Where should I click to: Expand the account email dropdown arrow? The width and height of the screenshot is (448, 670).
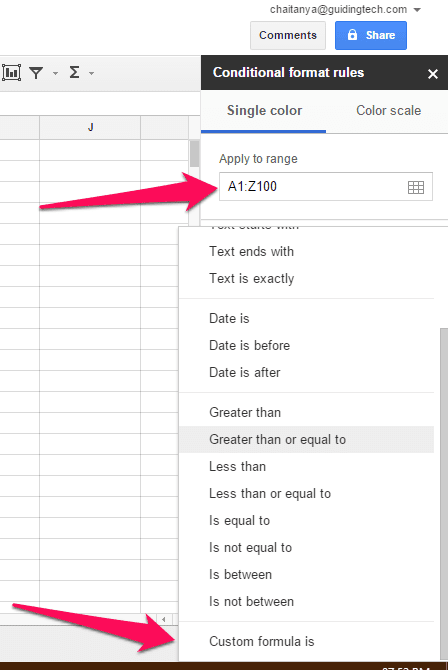417,10
